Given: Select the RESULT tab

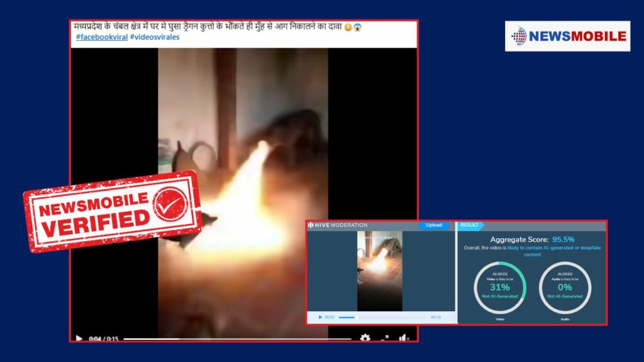Looking at the screenshot, I should [x=469, y=225].
